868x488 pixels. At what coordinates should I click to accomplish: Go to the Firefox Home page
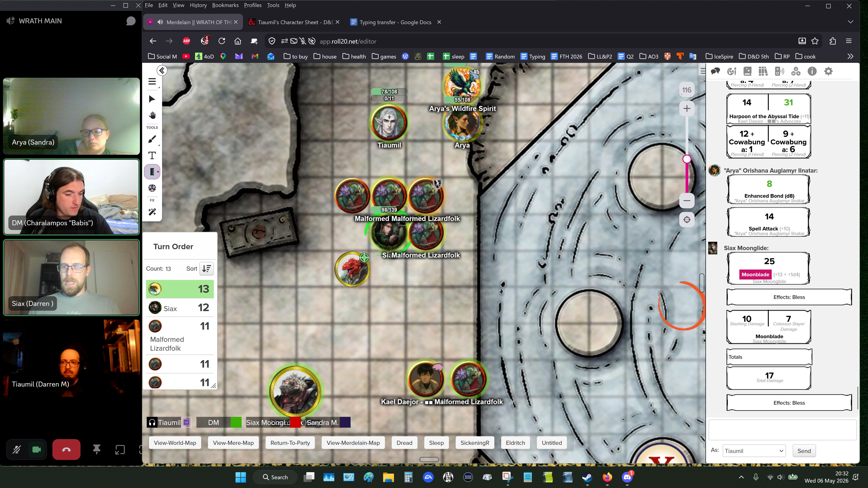point(238,41)
